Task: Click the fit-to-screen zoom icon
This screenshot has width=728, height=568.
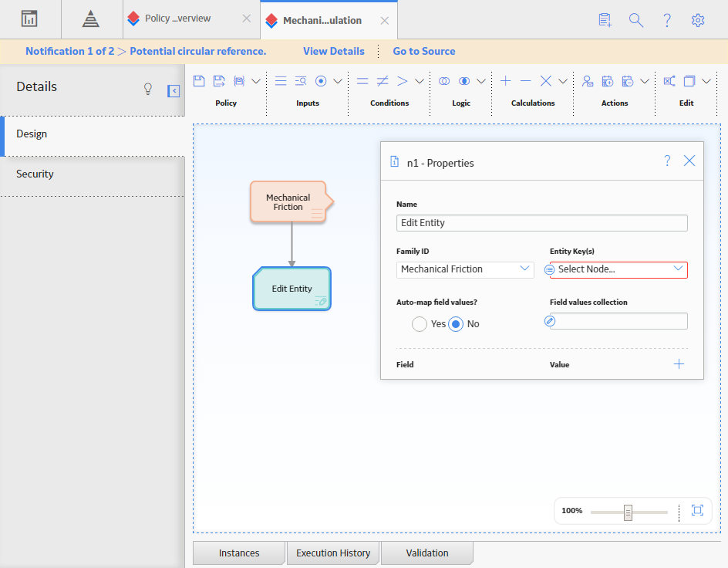Action: (697, 510)
